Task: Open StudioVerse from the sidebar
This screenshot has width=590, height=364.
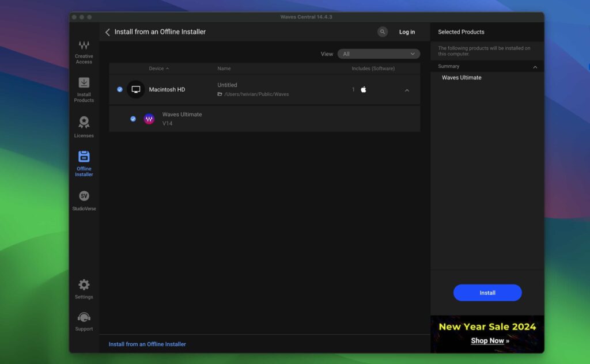Action: click(84, 199)
